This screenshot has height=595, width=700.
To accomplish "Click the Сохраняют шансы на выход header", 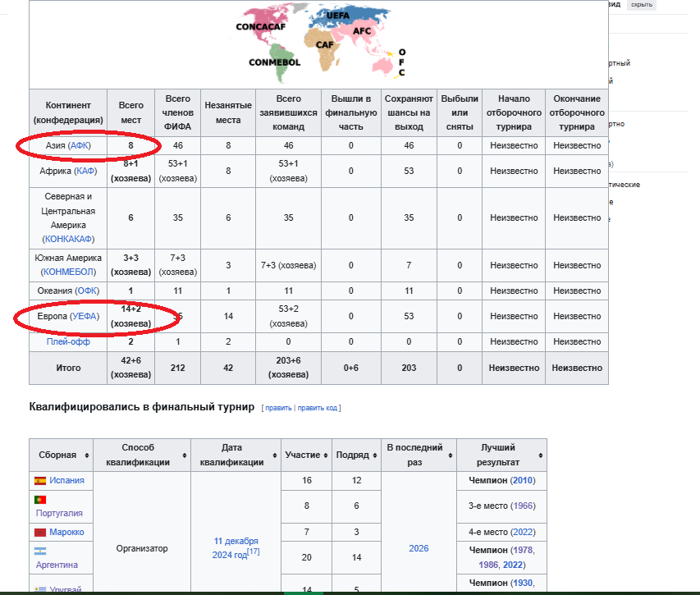I will click(x=409, y=113).
